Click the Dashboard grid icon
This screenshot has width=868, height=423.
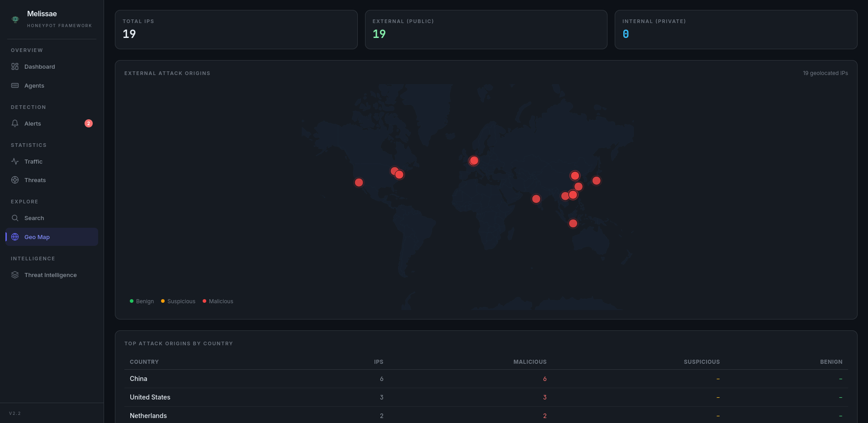coord(15,66)
